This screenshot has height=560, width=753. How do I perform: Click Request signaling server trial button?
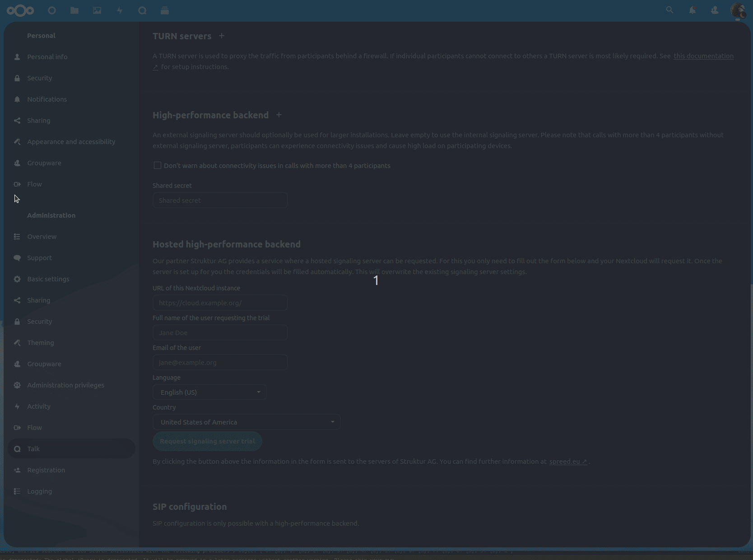point(207,441)
